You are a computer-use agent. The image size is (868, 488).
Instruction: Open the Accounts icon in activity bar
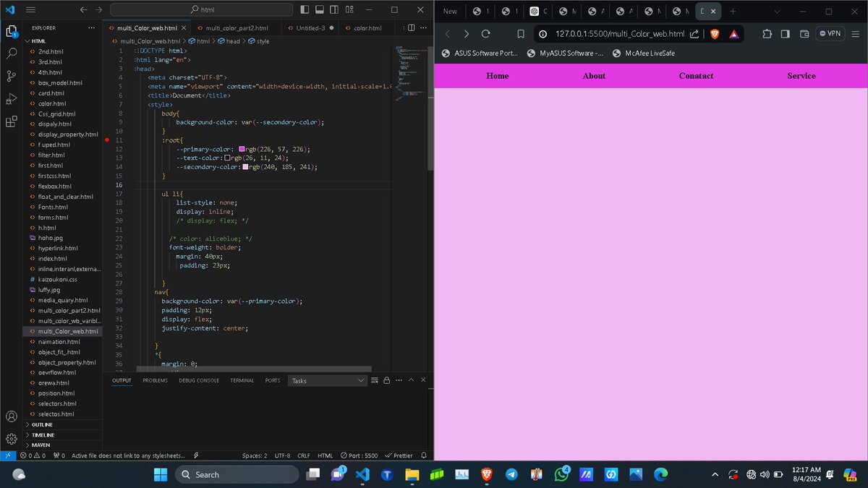(x=11, y=416)
